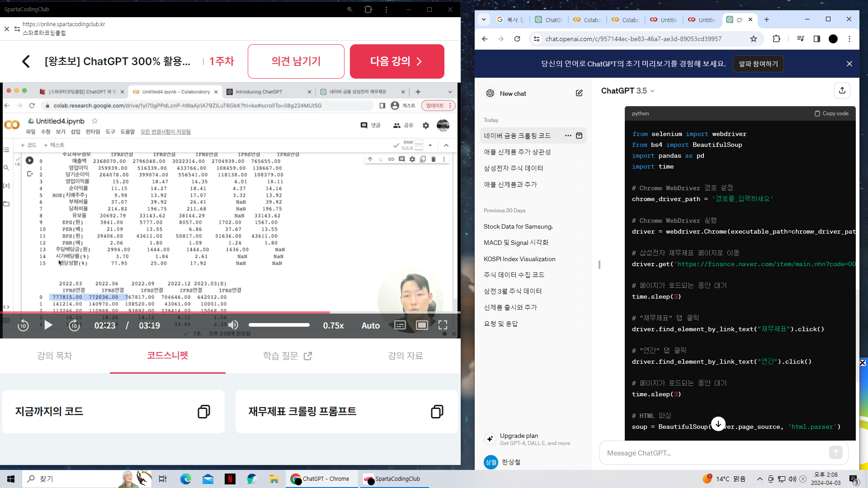Launch Microsoft Edge from taskbar

185,479
